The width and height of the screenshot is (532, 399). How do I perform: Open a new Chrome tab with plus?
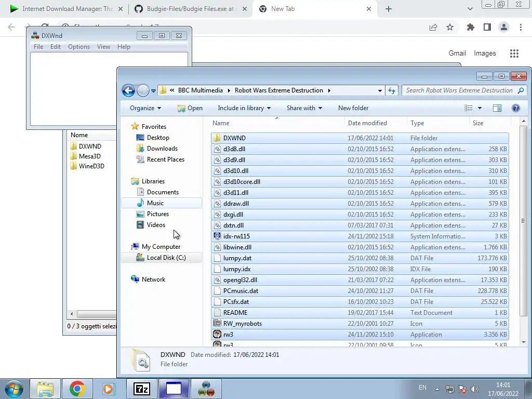pyautogui.click(x=389, y=9)
